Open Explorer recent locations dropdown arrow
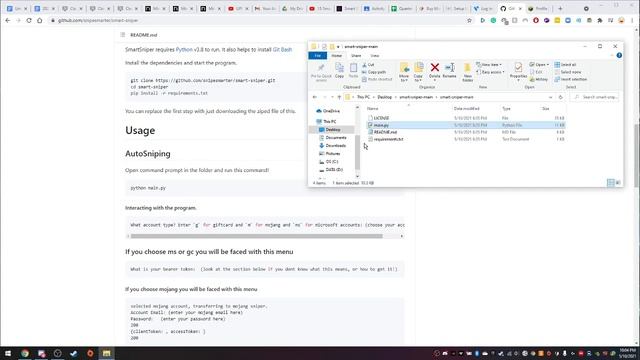 coord(332,97)
